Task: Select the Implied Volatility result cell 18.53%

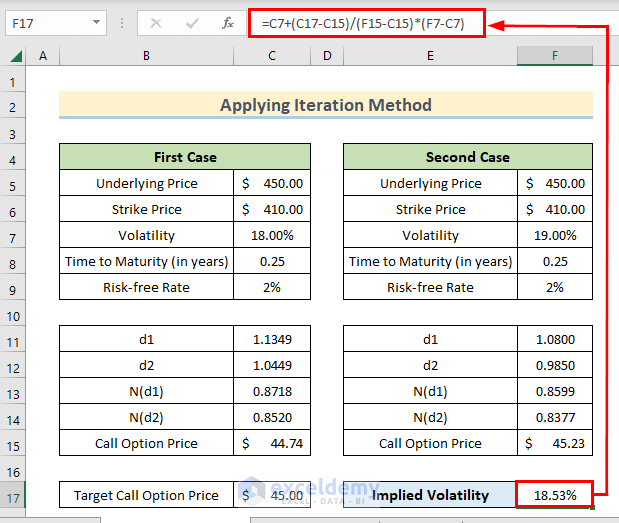Action: point(555,495)
